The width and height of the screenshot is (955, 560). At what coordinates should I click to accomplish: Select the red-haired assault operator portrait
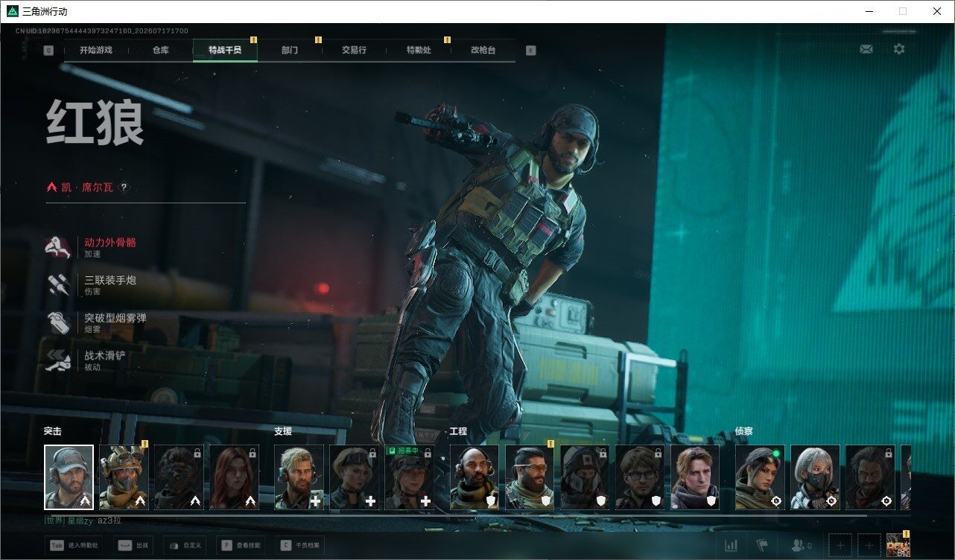coord(234,477)
